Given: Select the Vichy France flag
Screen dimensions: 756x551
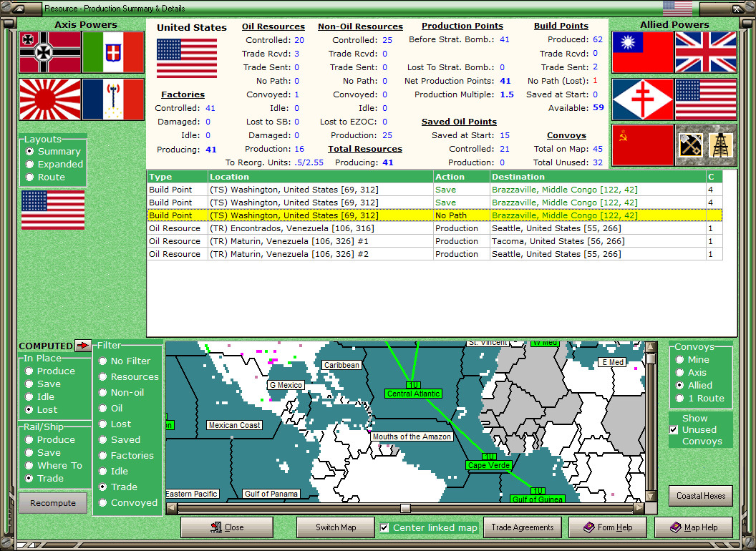Looking at the screenshot, I should pos(113,99).
